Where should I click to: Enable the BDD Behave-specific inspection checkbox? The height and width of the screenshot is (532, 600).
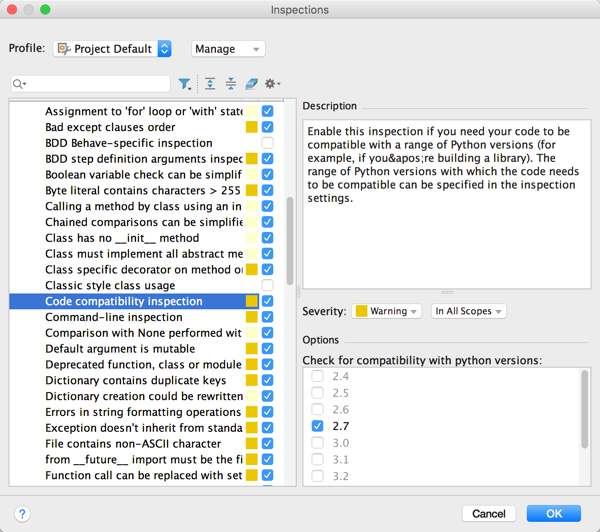[x=267, y=143]
